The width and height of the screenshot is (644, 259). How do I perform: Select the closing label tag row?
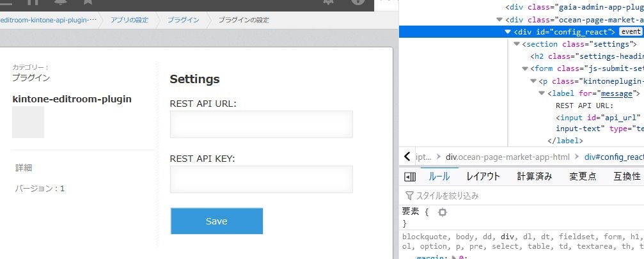[565, 141]
